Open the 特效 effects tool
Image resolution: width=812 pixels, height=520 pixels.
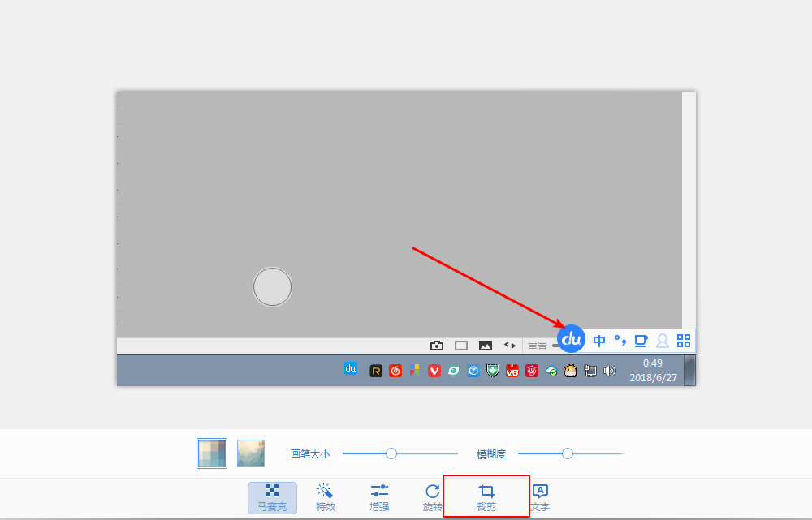click(x=325, y=497)
